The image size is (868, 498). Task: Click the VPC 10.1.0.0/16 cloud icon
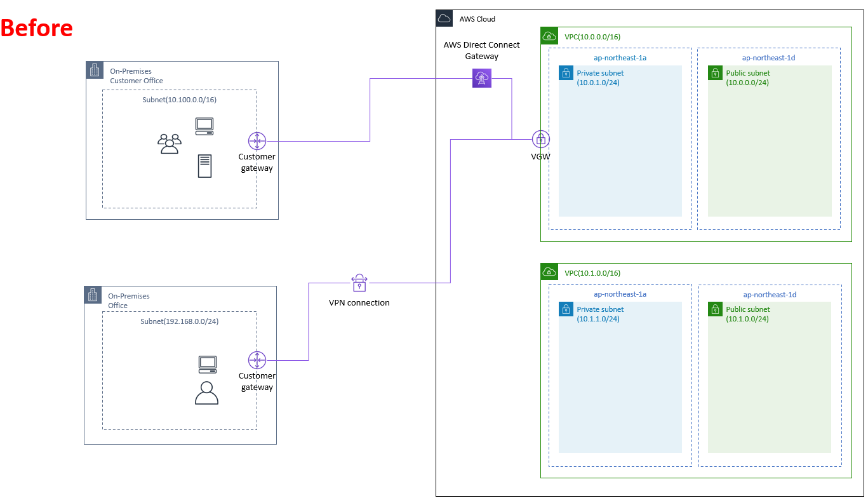pyautogui.click(x=549, y=272)
